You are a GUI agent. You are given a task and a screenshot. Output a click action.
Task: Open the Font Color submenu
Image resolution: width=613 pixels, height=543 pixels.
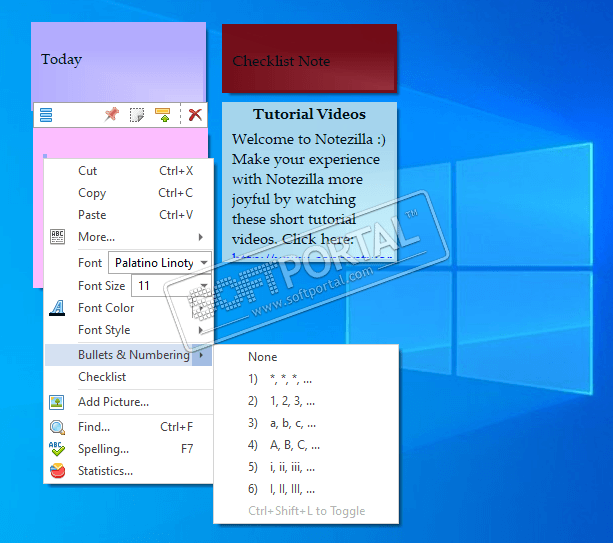tap(129, 308)
